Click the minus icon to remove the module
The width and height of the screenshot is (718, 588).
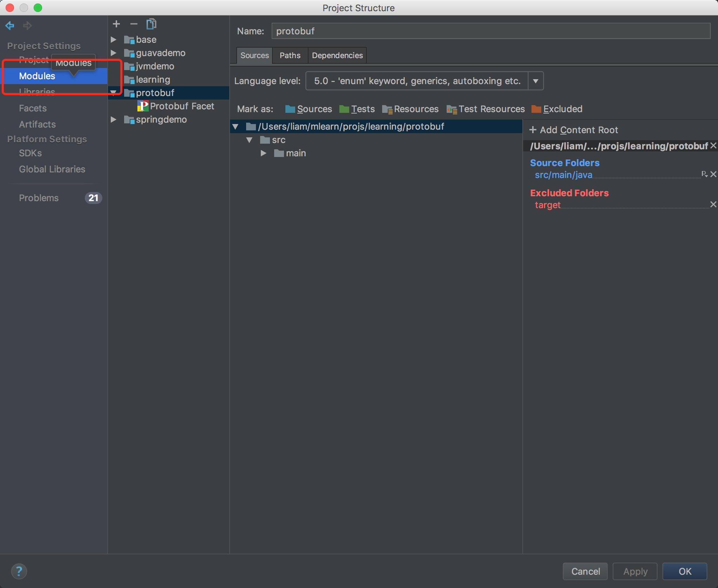pyautogui.click(x=134, y=24)
